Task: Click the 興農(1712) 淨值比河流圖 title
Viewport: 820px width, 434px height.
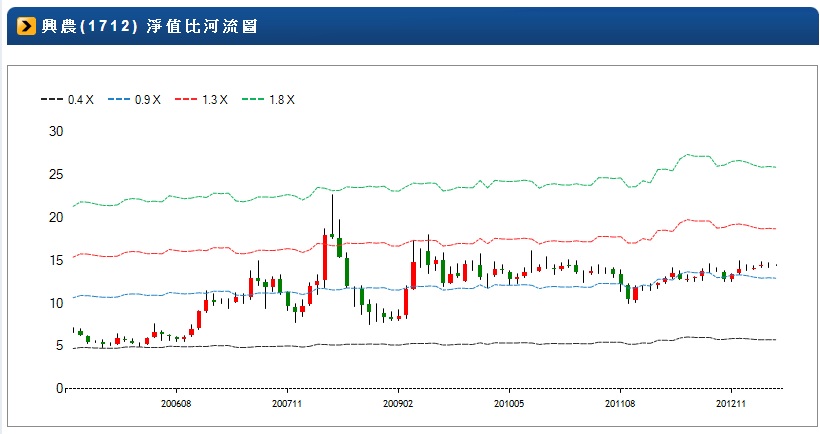Action: tap(150, 26)
